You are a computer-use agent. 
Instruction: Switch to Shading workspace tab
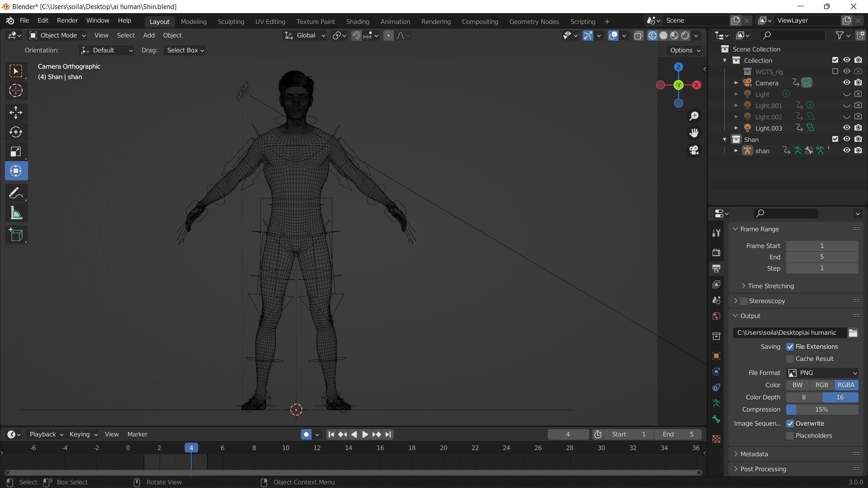358,21
